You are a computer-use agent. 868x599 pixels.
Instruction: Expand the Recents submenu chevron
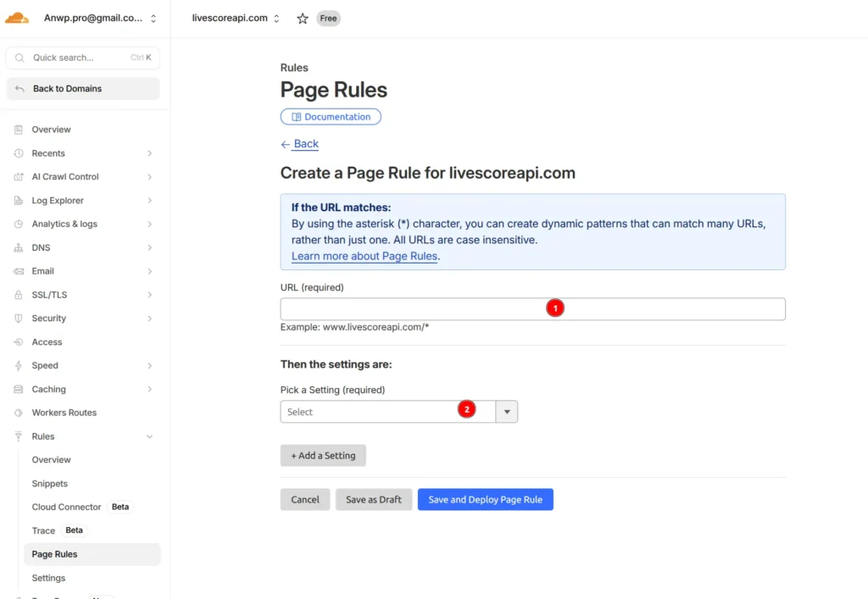[149, 153]
